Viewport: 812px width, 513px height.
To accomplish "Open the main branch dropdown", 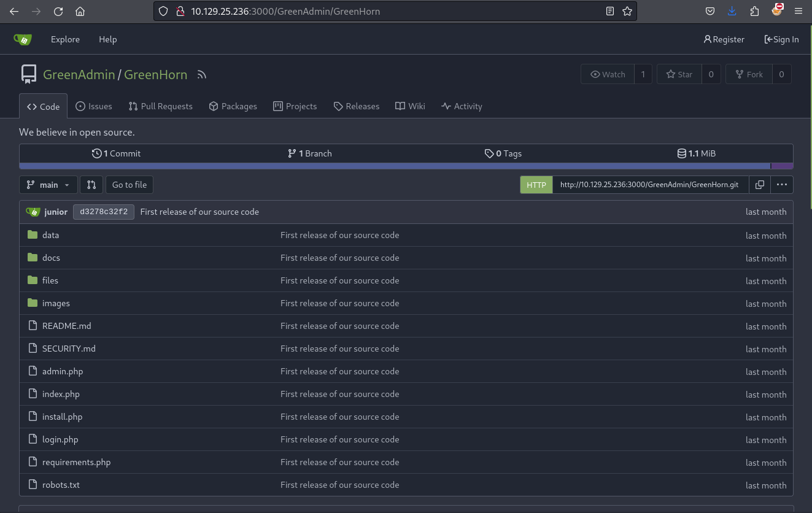I will pyautogui.click(x=48, y=185).
